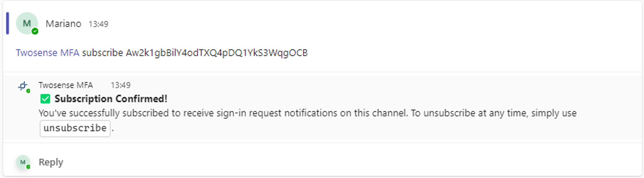This screenshot has height=178, width=644.
Task: Click the Twosense MFA bot avatar icon
Action: [x=23, y=86]
